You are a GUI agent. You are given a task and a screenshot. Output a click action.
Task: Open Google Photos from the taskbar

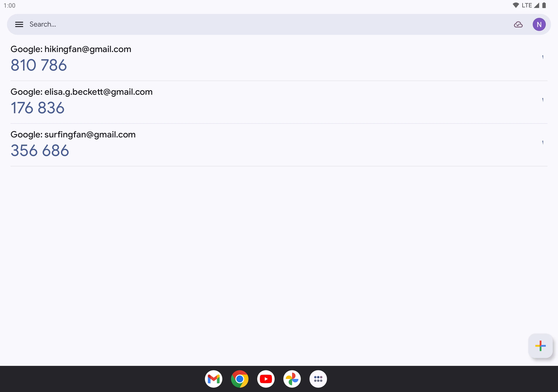pyautogui.click(x=292, y=379)
